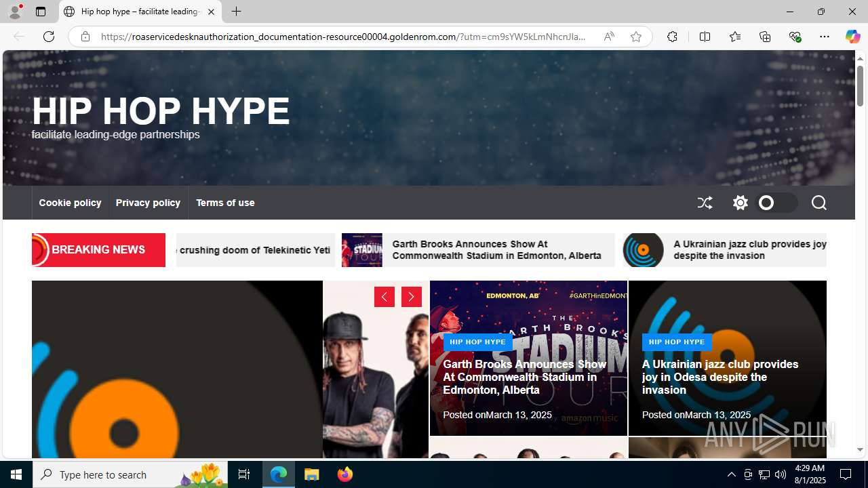Open the Favorites list icon
868x488 pixels.
(734, 37)
